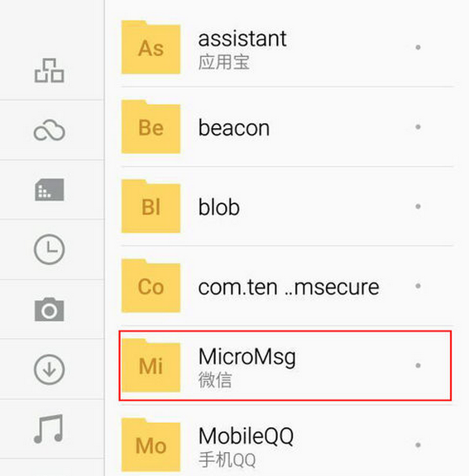This screenshot has height=476, width=469.
Task: Tap the options dot for assistant
Action: (418, 47)
